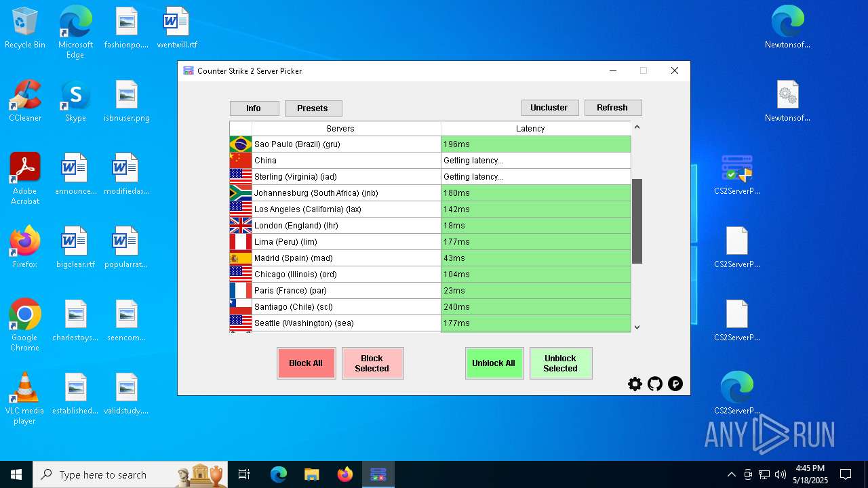The image size is (868, 488).
Task: Click US flag beside Sterling (Virginia)
Action: (241, 177)
